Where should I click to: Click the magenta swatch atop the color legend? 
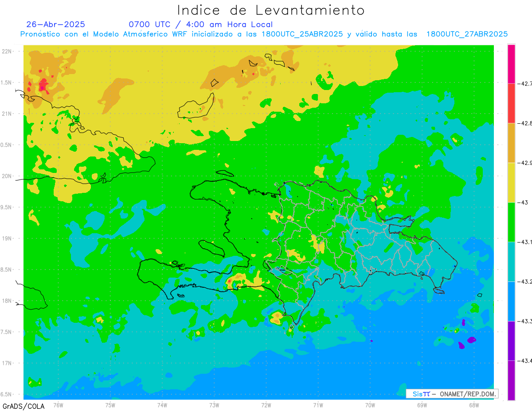(511, 64)
